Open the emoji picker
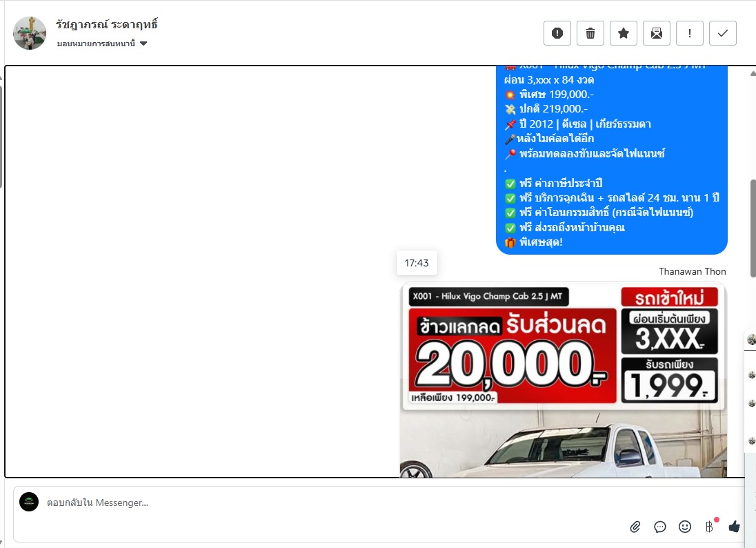Viewport: 756px width, 548px height. pyautogui.click(x=685, y=527)
